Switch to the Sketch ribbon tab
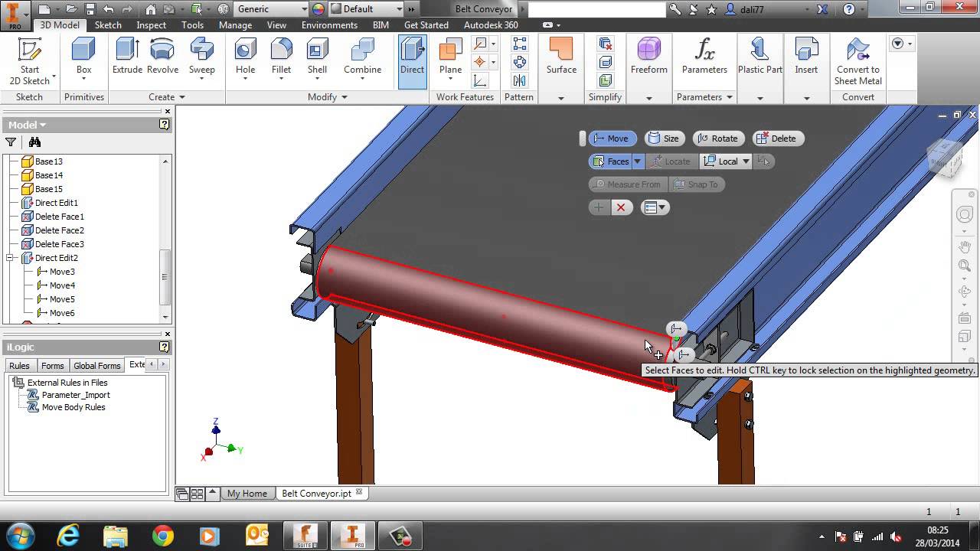 (108, 25)
